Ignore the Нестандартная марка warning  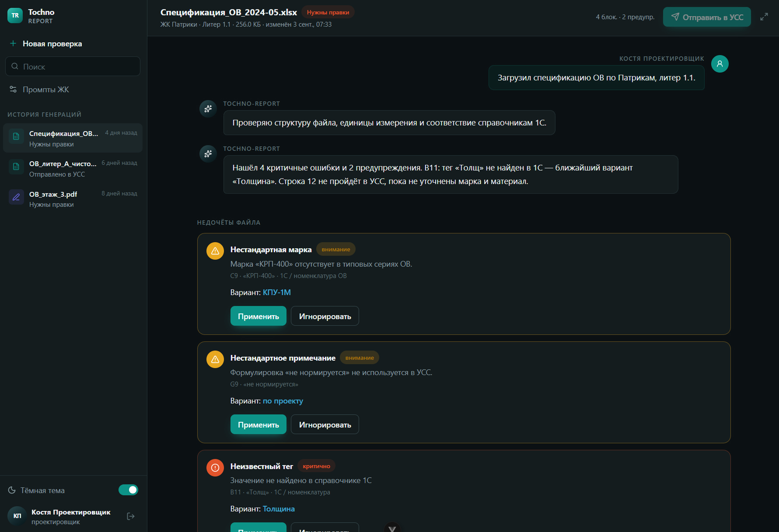point(325,316)
